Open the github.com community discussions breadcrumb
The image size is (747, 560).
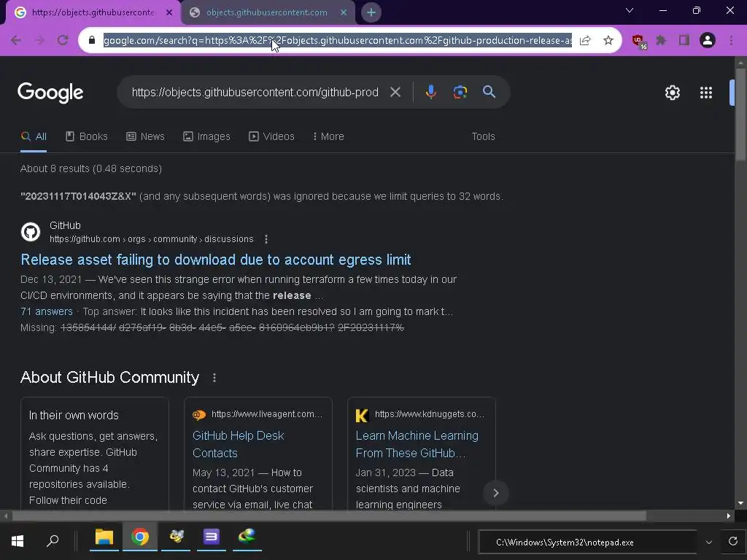click(x=152, y=239)
